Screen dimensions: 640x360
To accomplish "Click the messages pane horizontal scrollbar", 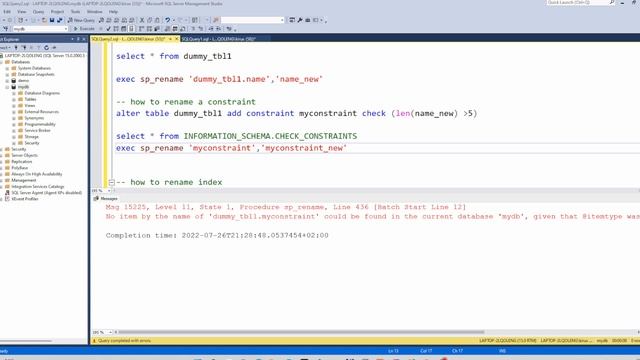I will pyautogui.click(x=301, y=332).
